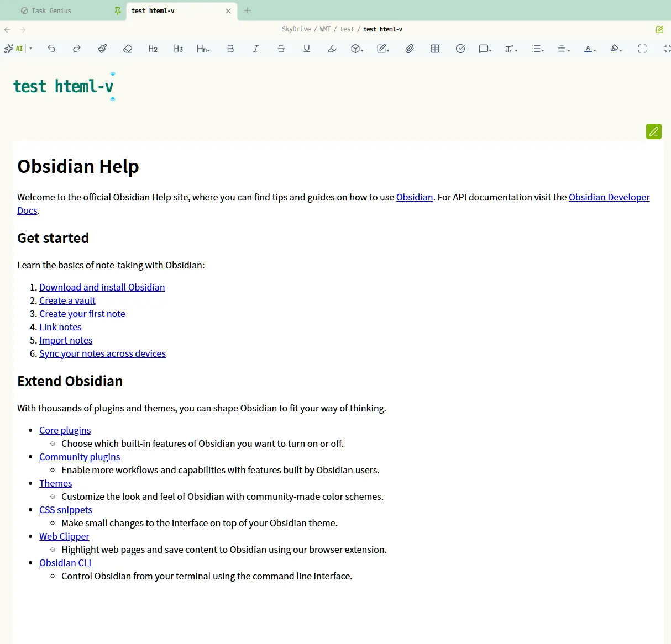Open Sync your notes across devices link
The height and width of the screenshot is (644, 671).
pos(102,353)
